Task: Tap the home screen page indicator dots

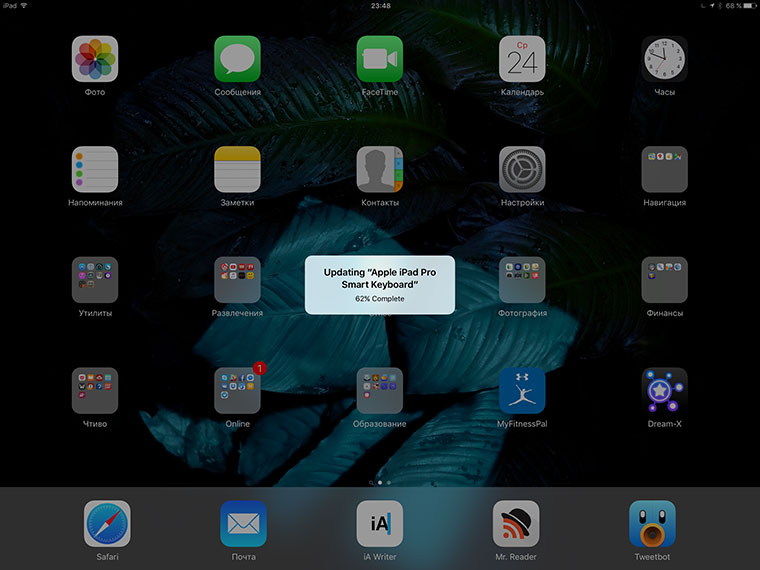Action: point(380,483)
